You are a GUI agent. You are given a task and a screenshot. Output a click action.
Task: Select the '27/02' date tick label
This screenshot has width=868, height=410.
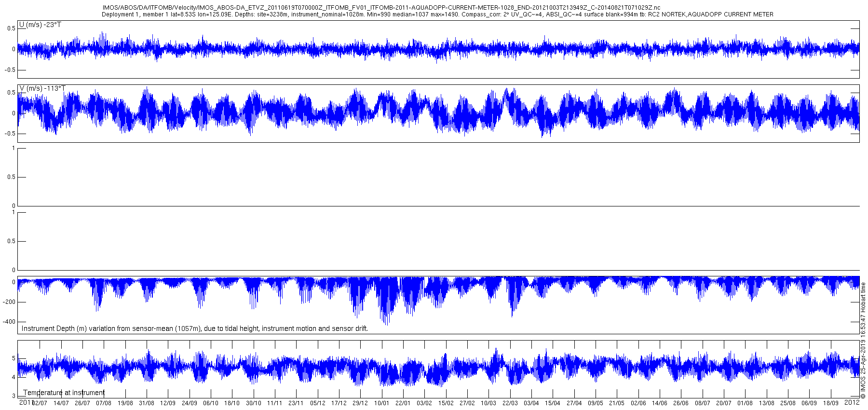467,403
